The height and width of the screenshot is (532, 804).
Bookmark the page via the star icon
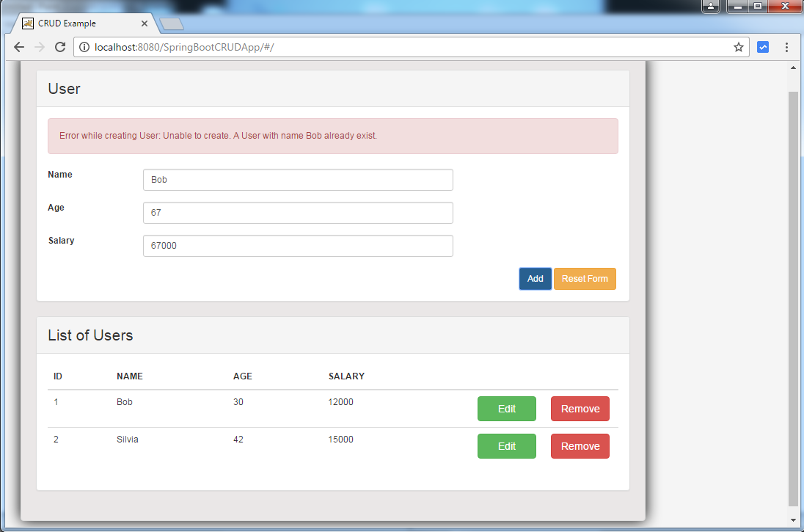[738, 46]
